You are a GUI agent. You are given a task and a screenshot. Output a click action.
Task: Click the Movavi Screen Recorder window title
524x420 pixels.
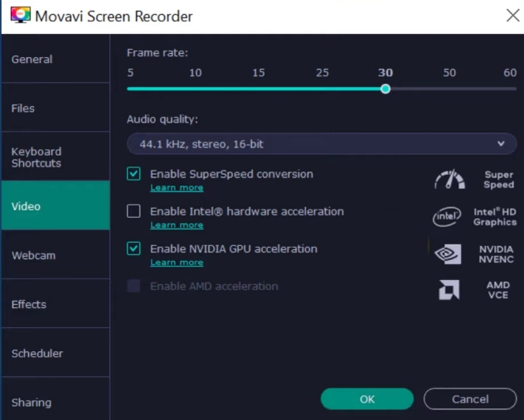click(x=114, y=16)
